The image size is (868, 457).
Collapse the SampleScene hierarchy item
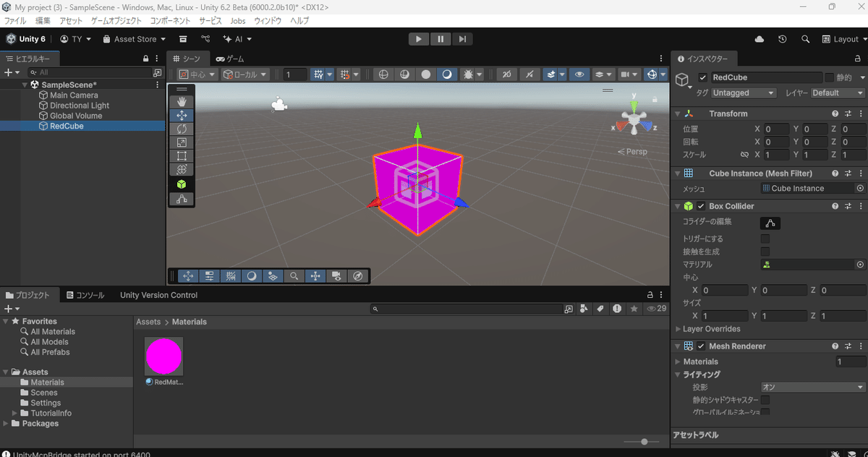tap(24, 84)
